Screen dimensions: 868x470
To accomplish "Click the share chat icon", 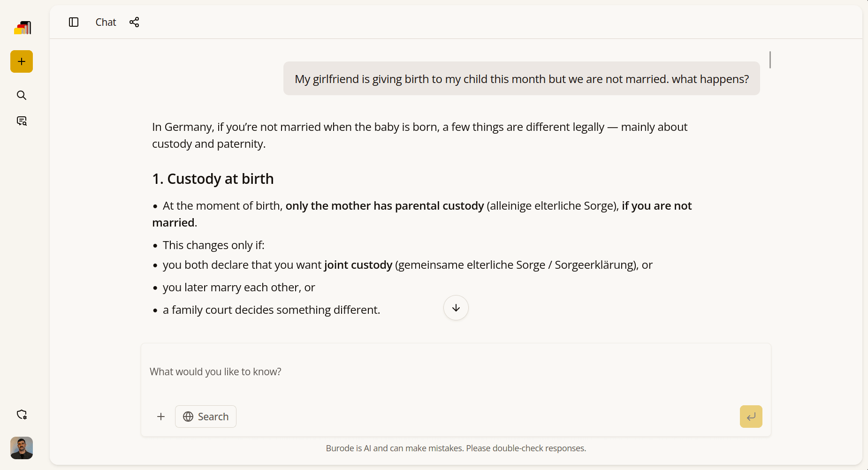I will click(x=134, y=22).
